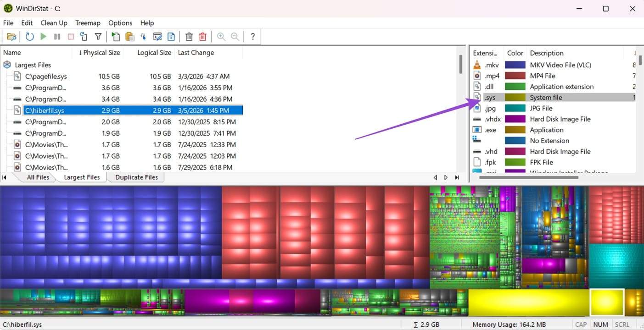This screenshot has height=330, width=644.
Task: Sort the list by Last Change
Action: (x=196, y=52)
